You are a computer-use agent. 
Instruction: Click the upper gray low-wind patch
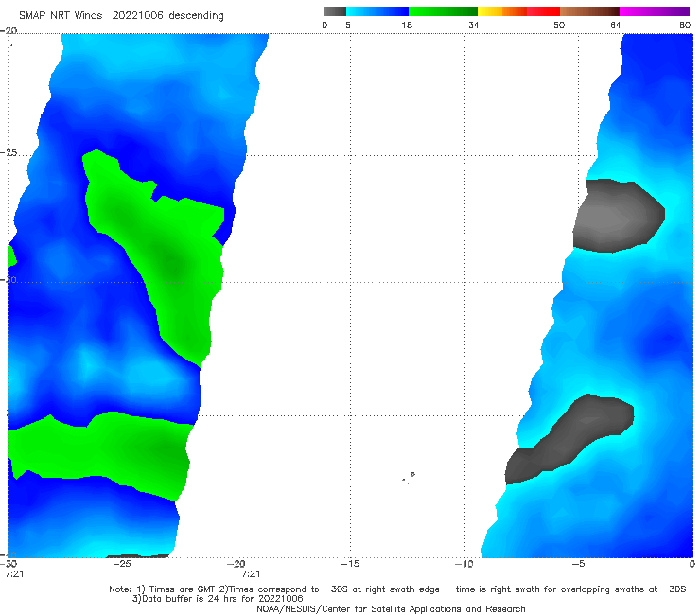click(x=619, y=216)
